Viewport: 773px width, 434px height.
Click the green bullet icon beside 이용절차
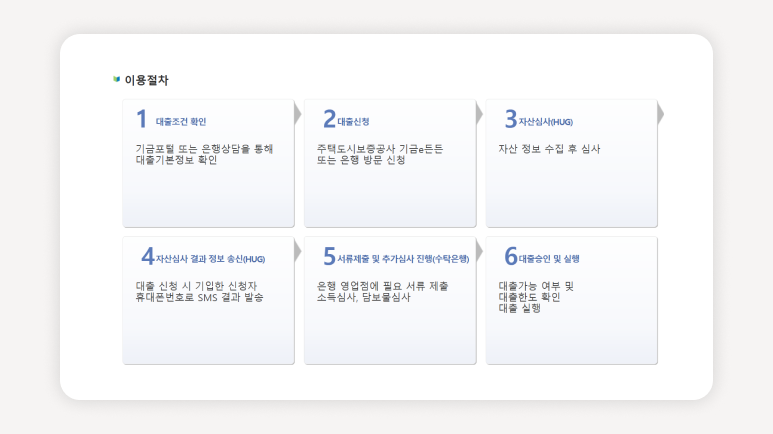tap(117, 79)
